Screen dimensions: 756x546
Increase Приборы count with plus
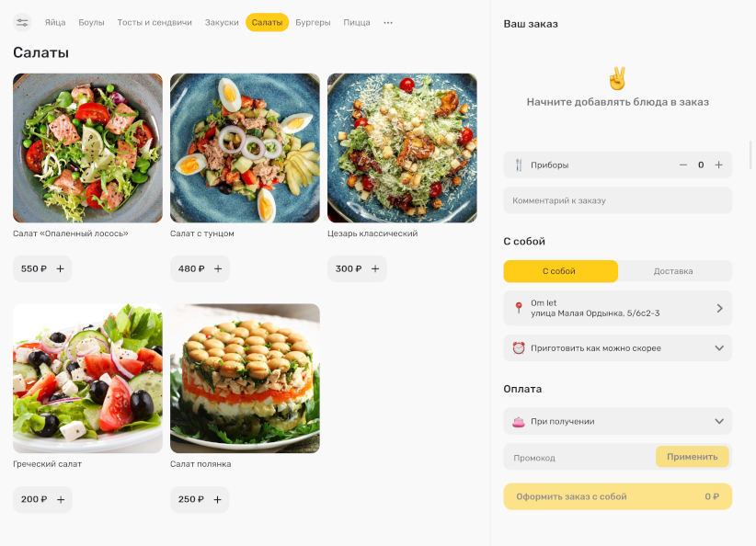pos(718,165)
